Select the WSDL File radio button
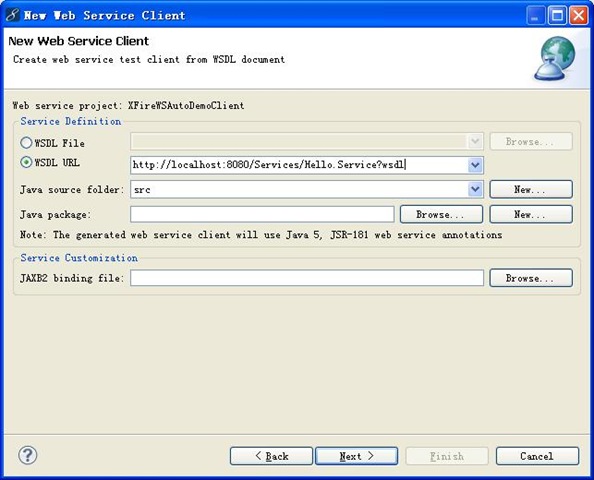The image size is (594, 480). (x=26, y=143)
